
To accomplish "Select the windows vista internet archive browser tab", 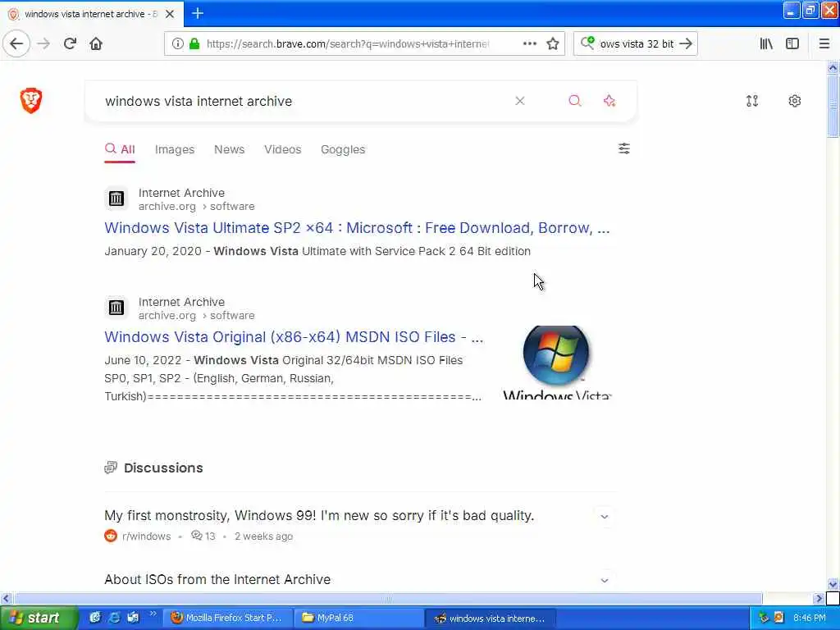I will coord(92,14).
